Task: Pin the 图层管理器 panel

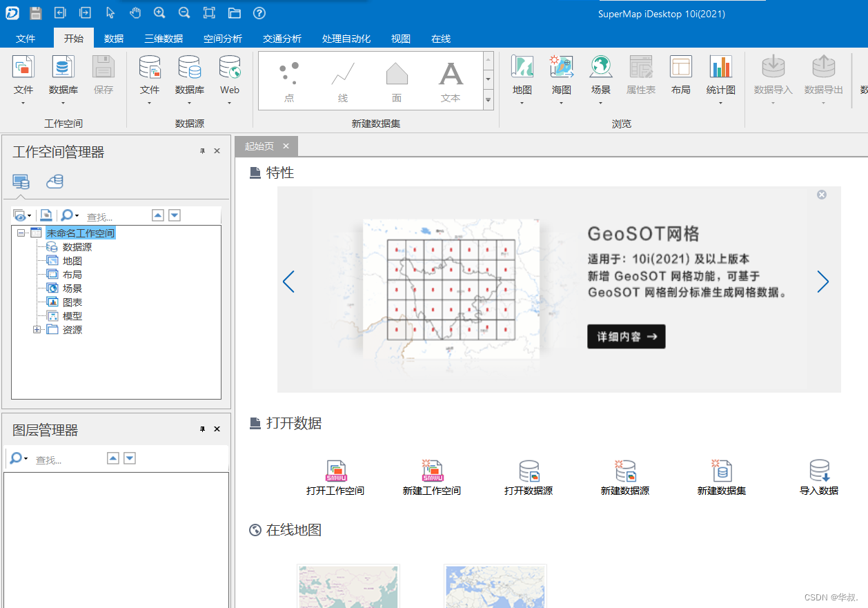Action: point(203,429)
